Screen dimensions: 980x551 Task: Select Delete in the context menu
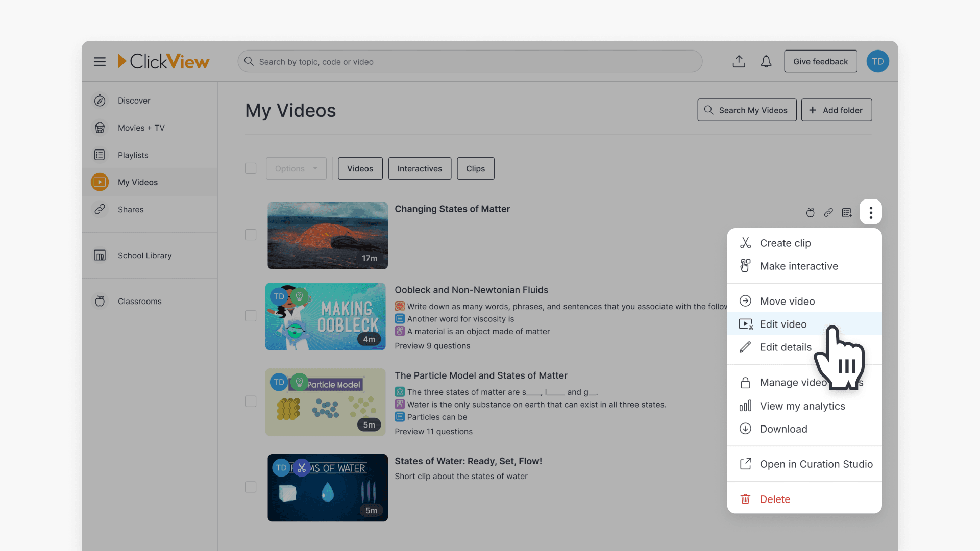tap(774, 499)
